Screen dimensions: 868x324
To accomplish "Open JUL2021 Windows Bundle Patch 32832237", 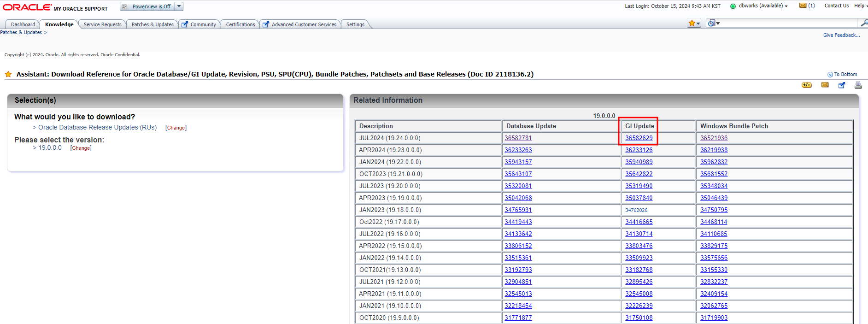I will click(x=714, y=282).
